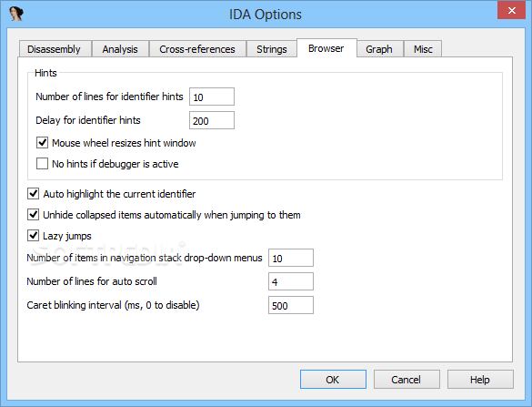Screen dimensions: 532x407
Task: Open the Analysis tab
Action: tap(120, 49)
